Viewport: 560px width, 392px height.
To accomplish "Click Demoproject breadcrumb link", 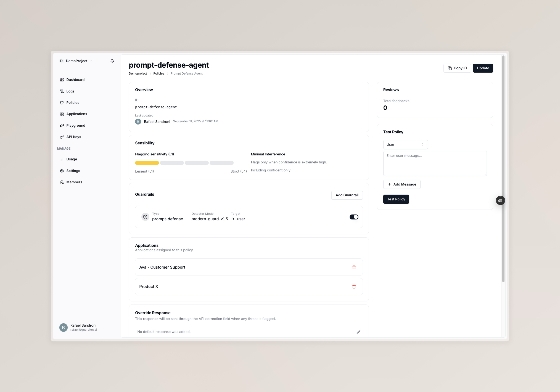I will click(138, 74).
